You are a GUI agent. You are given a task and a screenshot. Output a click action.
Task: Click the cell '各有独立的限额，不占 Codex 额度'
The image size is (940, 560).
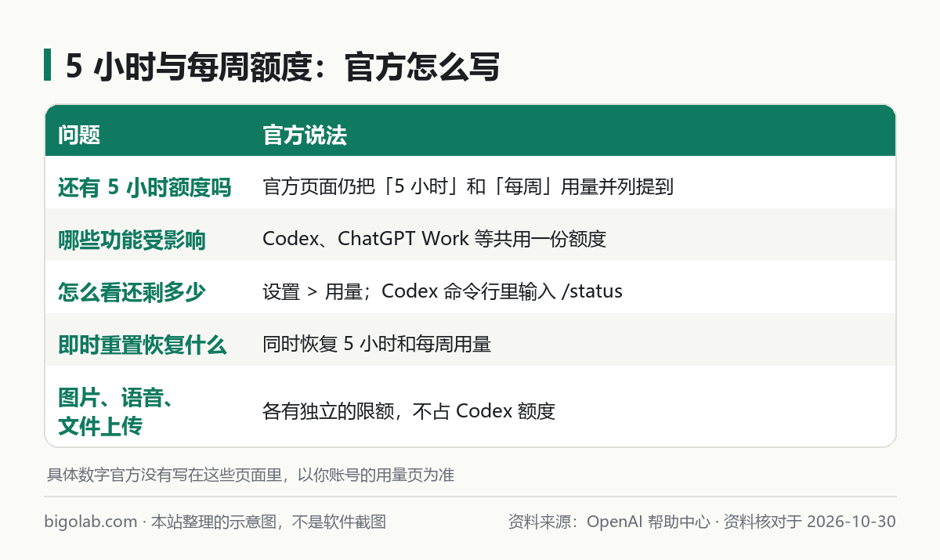(409, 412)
